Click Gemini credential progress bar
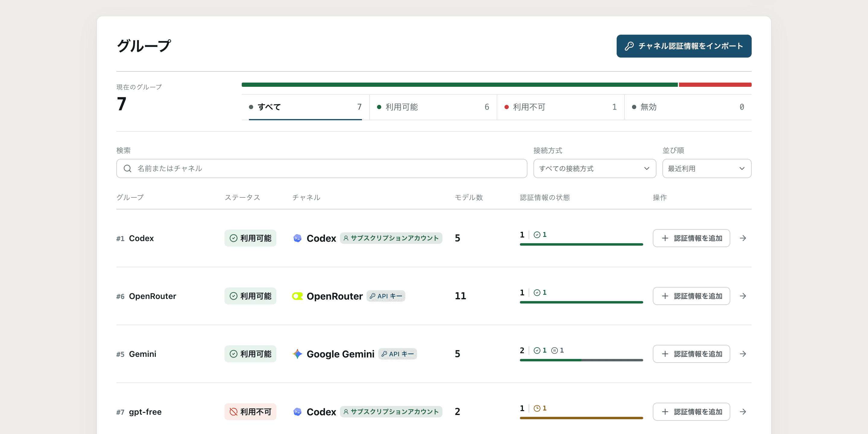The width and height of the screenshot is (868, 434). [x=581, y=360]
